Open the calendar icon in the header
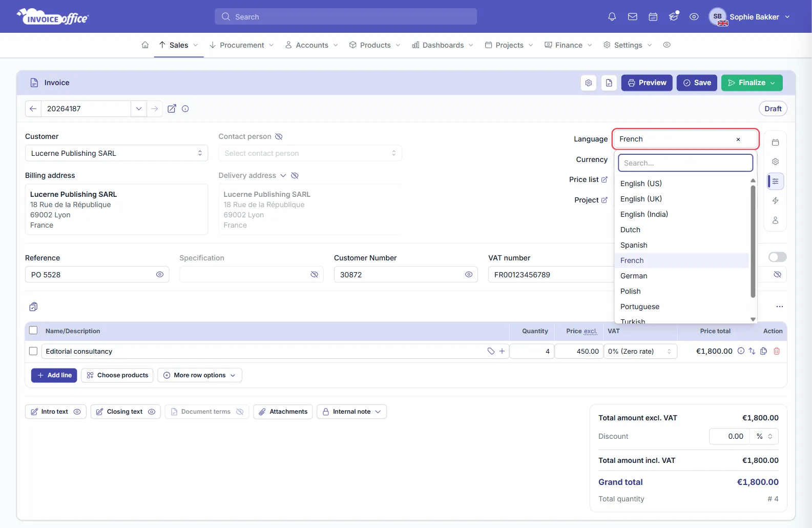The image size is (812, 528). 653,17
